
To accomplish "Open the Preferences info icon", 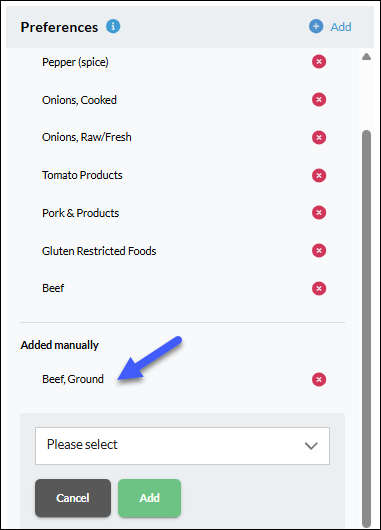I will (x=113, y=26).
